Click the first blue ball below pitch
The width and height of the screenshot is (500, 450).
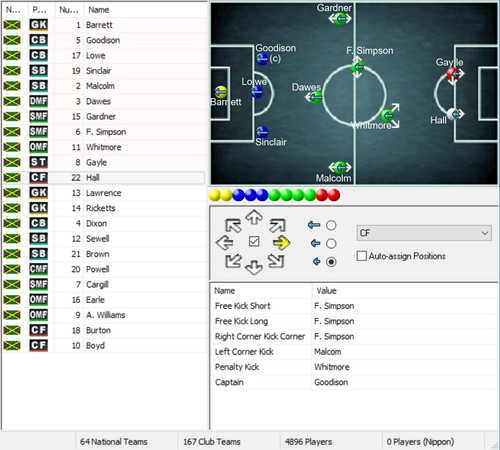(x=239, y=195)
